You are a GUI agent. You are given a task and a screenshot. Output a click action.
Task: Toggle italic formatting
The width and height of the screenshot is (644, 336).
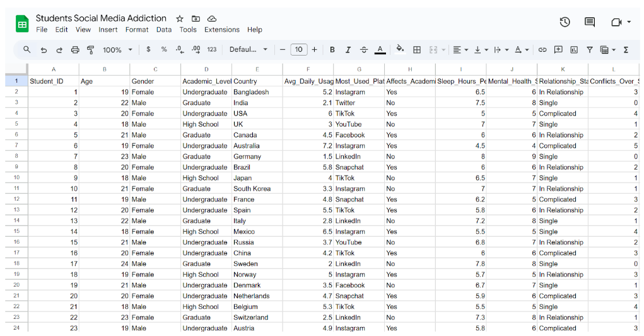tap(348, 49)
